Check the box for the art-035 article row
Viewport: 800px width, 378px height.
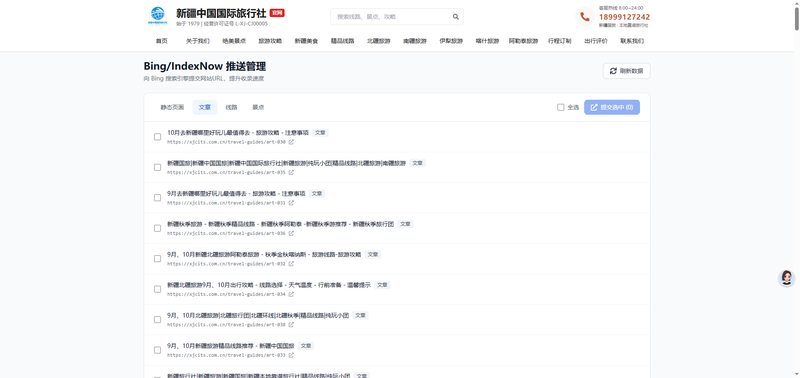(158, 167)
